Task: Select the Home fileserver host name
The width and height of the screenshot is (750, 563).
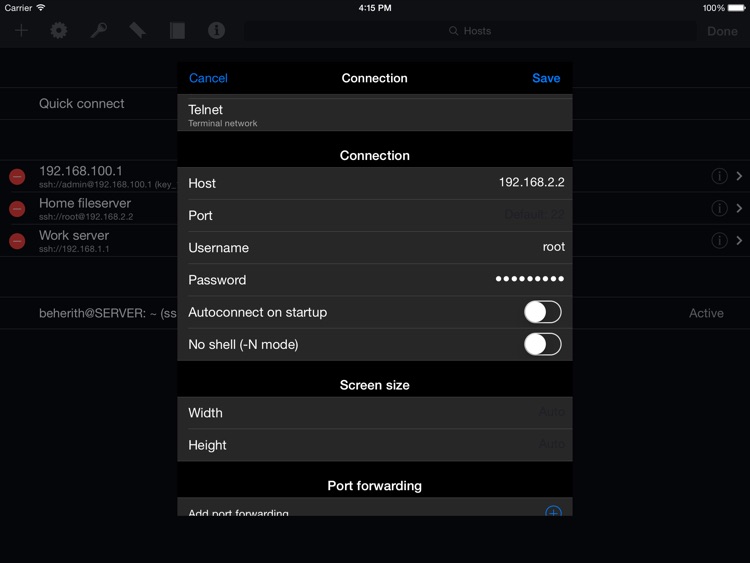Action: point(85,203)
